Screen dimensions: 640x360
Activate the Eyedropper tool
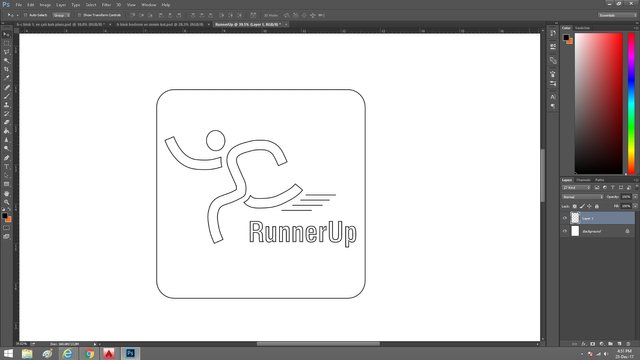(7, 78)
